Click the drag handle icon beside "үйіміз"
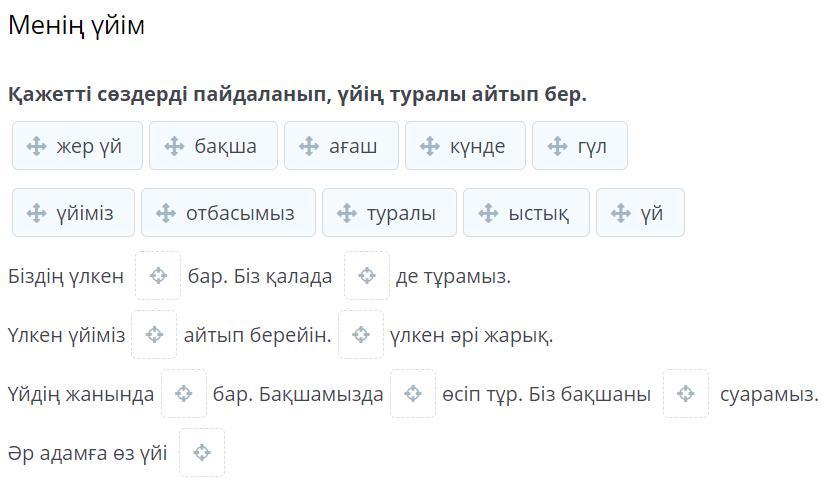 (37, 213)
